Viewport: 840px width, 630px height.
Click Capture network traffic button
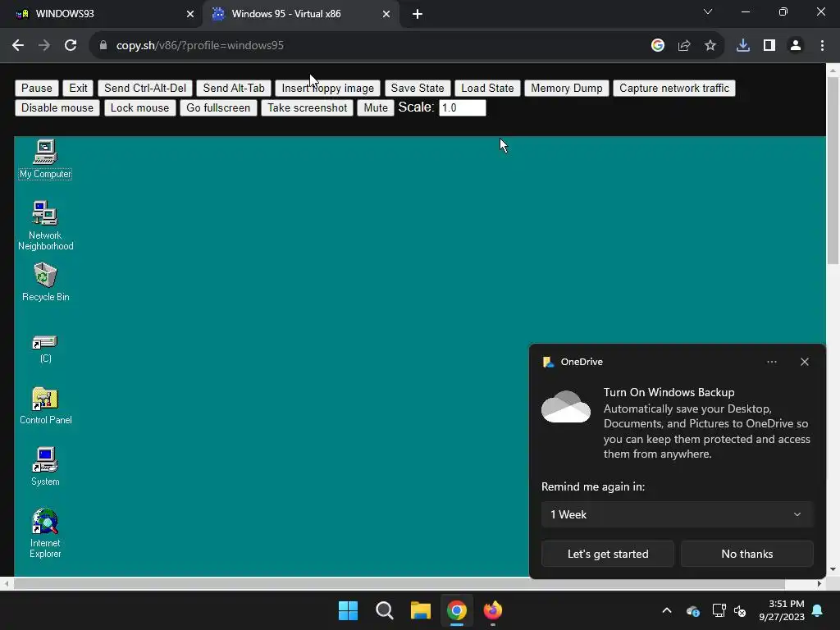674,88
